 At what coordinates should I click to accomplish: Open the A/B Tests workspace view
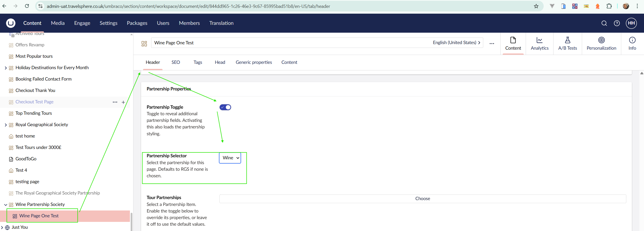(x=567, y=44)
